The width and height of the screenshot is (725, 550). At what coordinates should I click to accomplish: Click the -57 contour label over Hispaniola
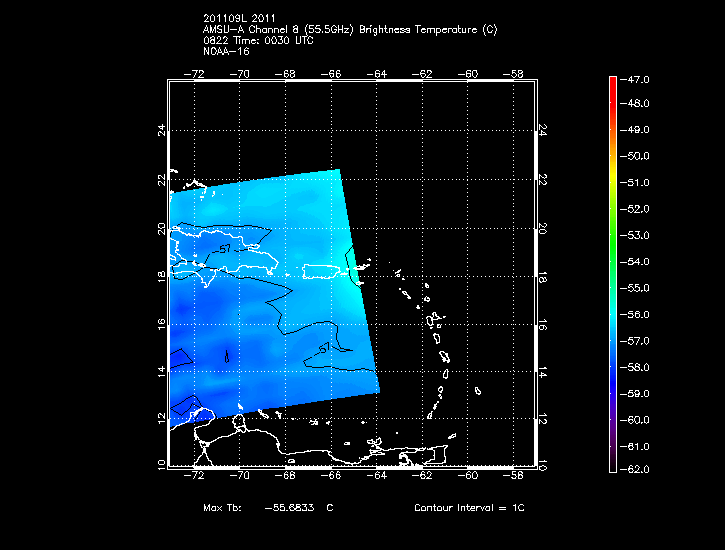(x=225, y=246)
